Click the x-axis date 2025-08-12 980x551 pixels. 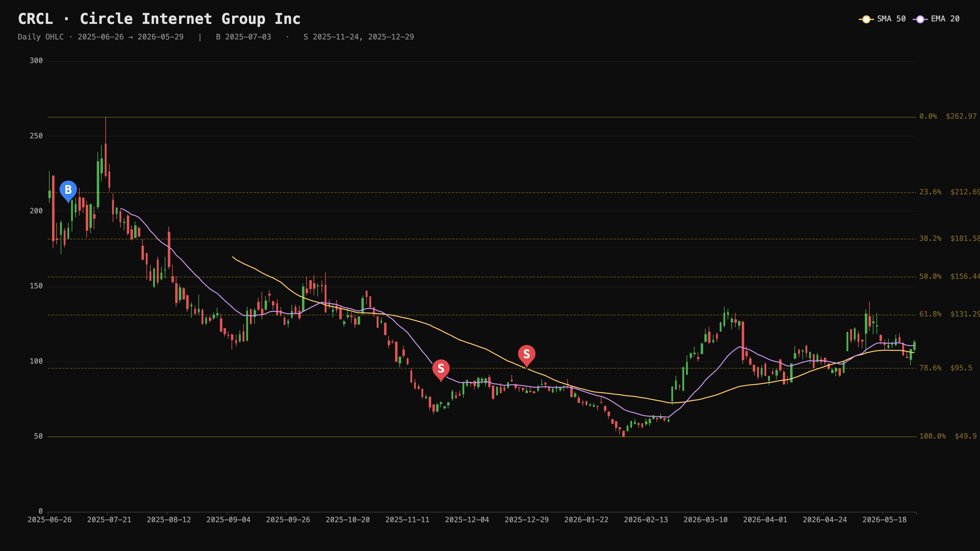point(169,520)
